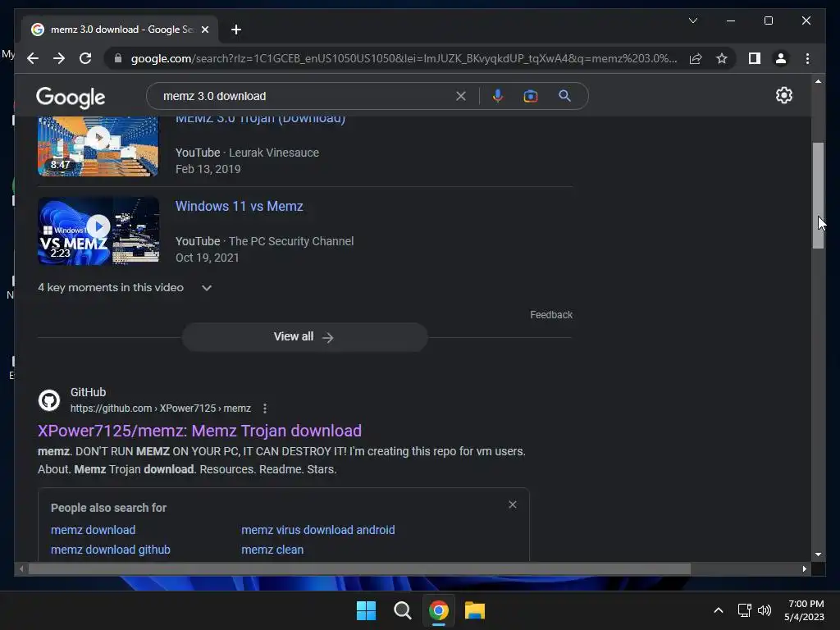Play the Windows VS MEMZ thumbnail

click(x=98, y=231)
